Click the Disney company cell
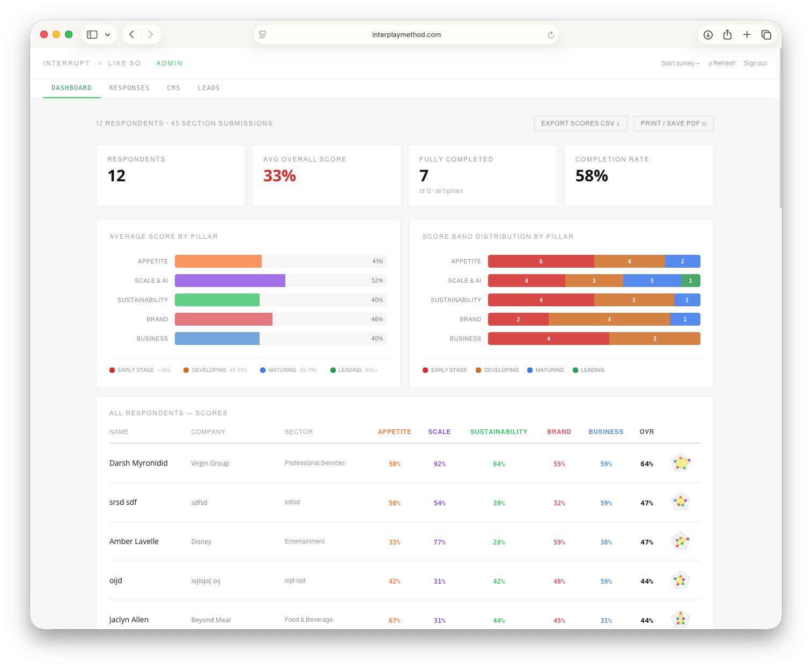The image size is (812, 669). coord(201,542)
